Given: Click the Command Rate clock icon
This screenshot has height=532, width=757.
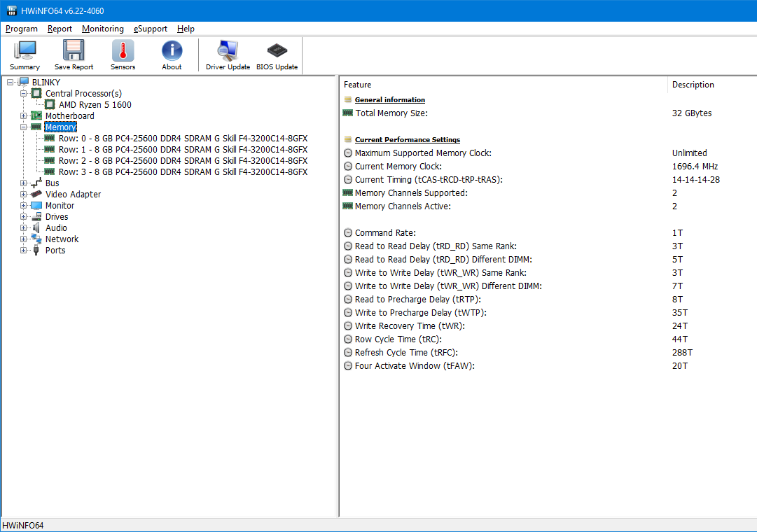Looking at the screenshot, I should click(x=347, y=232).
